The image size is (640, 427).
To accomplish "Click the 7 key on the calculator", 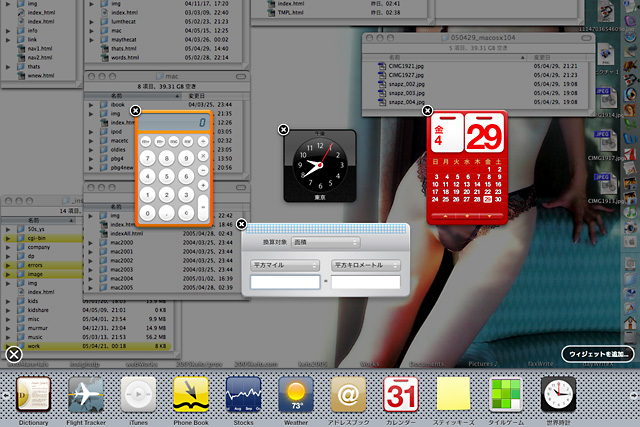I will (x=147, y=158).
